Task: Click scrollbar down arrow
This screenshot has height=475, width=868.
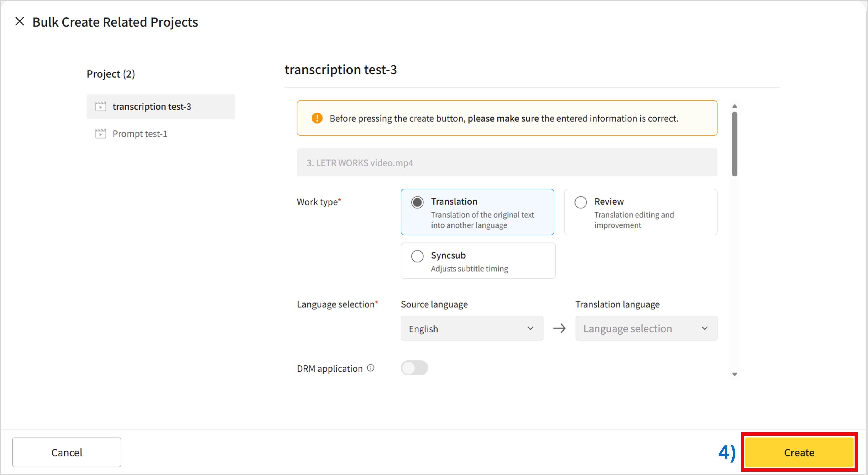Action: pyautogui.click(x=734, y=374)
